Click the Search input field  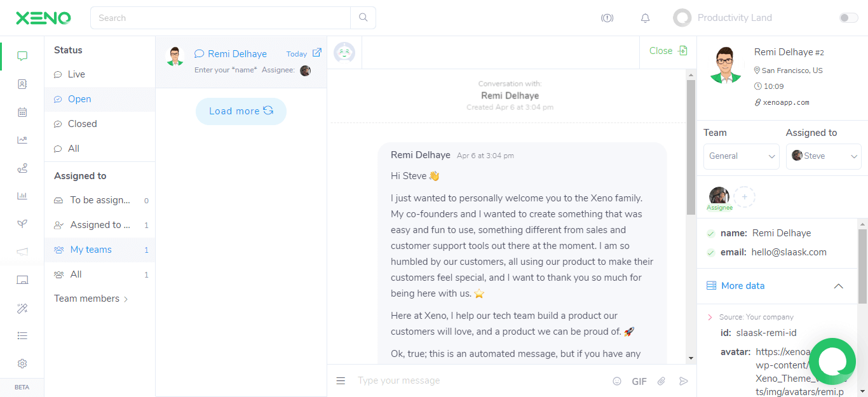[221, 18]
